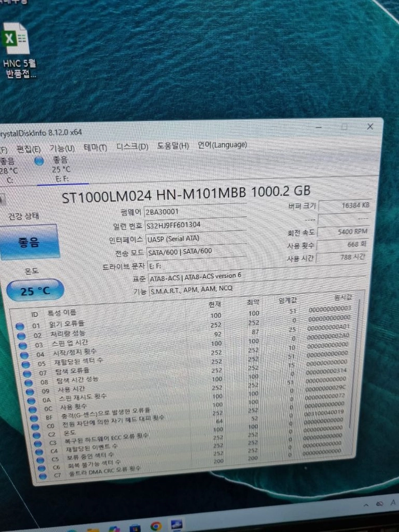Click the status circle for 0A 스핀 재시도 횟수
399x532 pixels.
point(31,401)
